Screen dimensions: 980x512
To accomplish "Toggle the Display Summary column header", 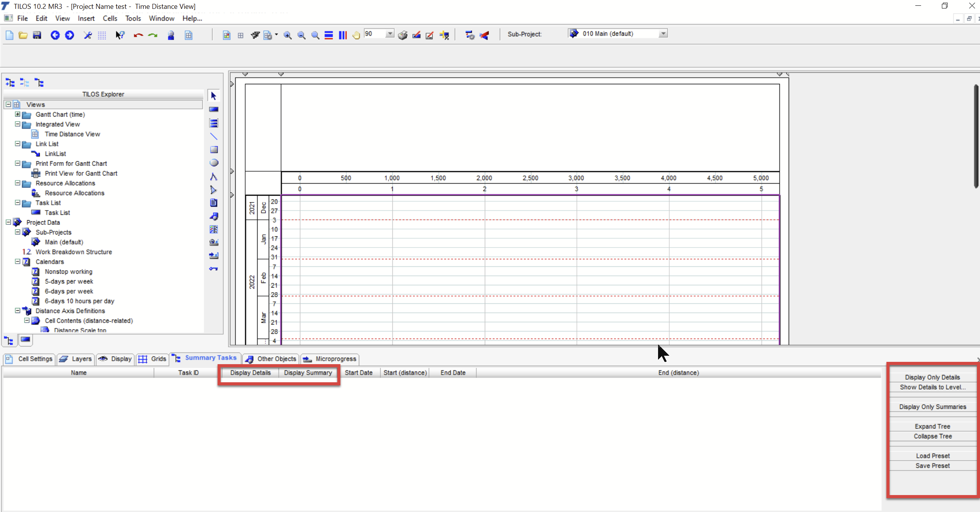I will click(308, 373).
